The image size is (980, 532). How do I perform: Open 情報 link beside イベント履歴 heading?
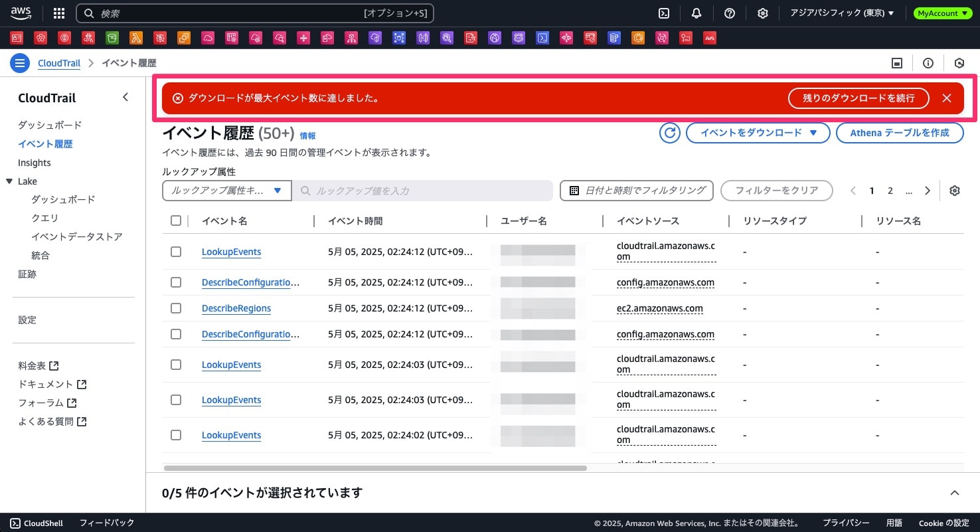pos(307,135)
